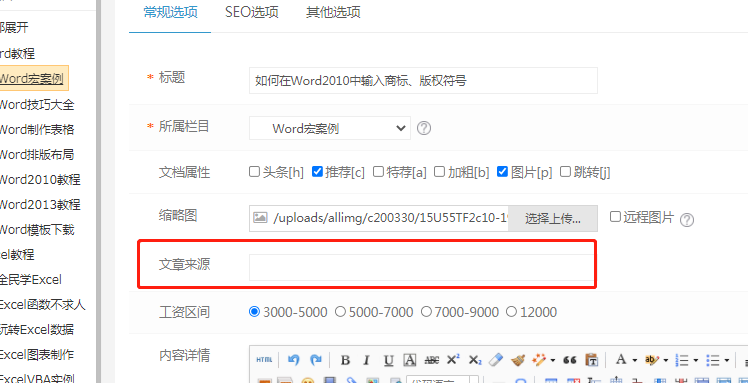This screenshot has height=383, width=748.
Task: Add character border to text
Action: [410, 360]
